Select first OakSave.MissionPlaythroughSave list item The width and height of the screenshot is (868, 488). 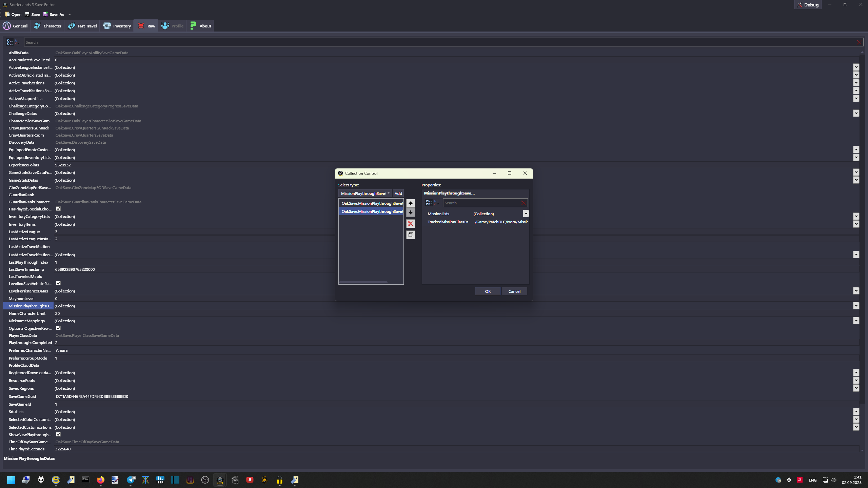click(x=371, y=203)
